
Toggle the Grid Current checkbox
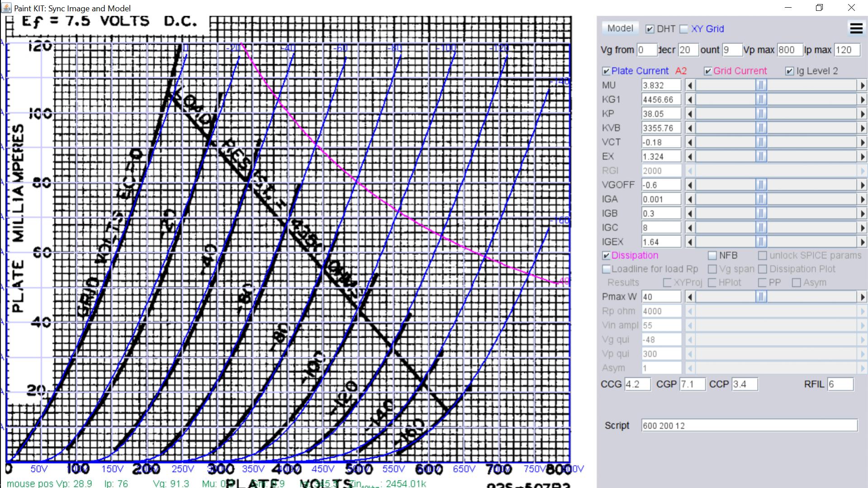pyautogui.click(x=708, y=71)
